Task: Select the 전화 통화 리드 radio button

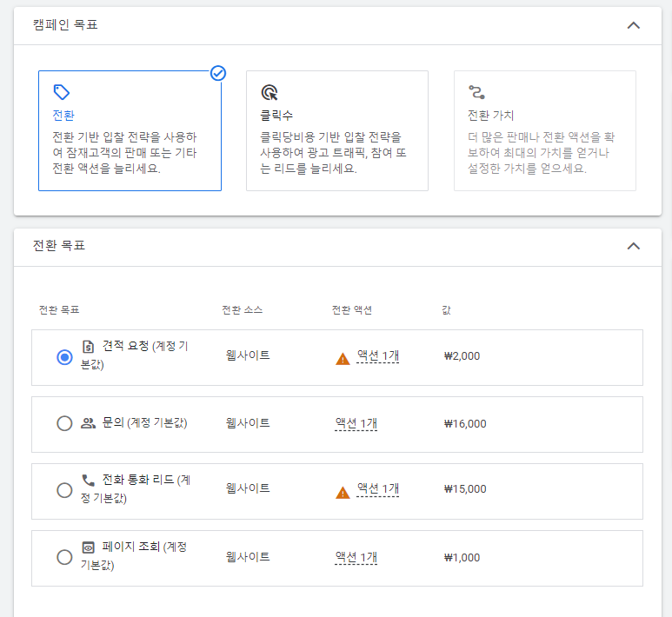Action: click(64, 490)
